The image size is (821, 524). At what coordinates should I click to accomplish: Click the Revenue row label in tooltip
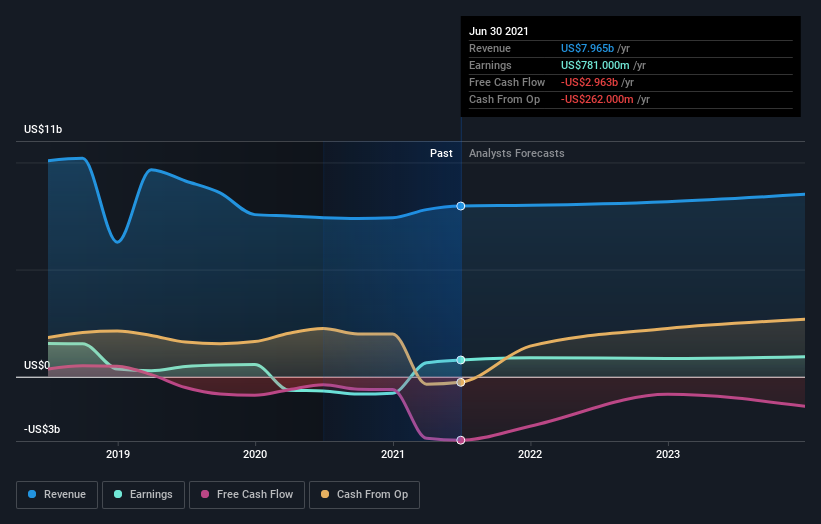490,48
